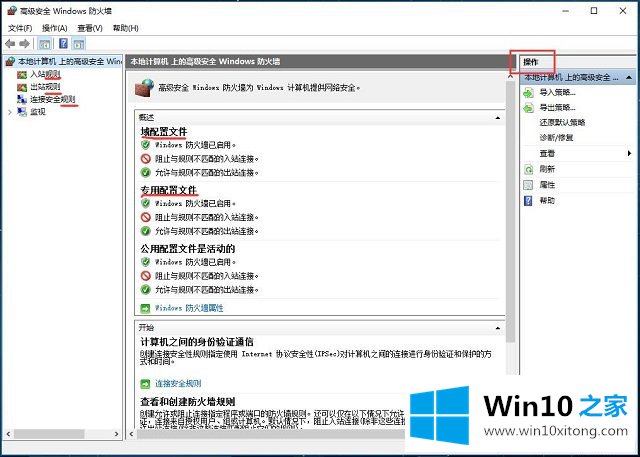Select 入站规则 in the tree

tap(45, 75)
